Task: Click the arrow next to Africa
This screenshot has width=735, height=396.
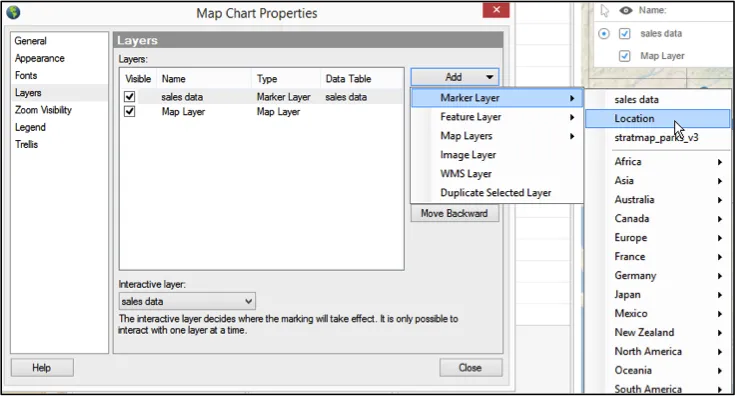Action: pos(720,162)
